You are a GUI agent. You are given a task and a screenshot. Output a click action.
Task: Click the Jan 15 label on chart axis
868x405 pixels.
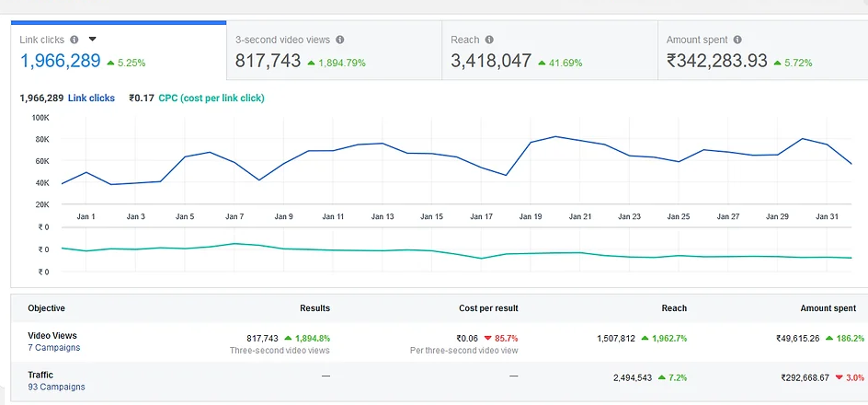pos(432,216)
